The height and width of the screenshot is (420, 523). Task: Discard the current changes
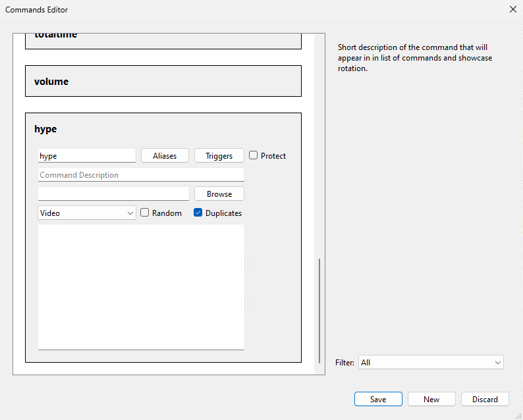(485, 400)
